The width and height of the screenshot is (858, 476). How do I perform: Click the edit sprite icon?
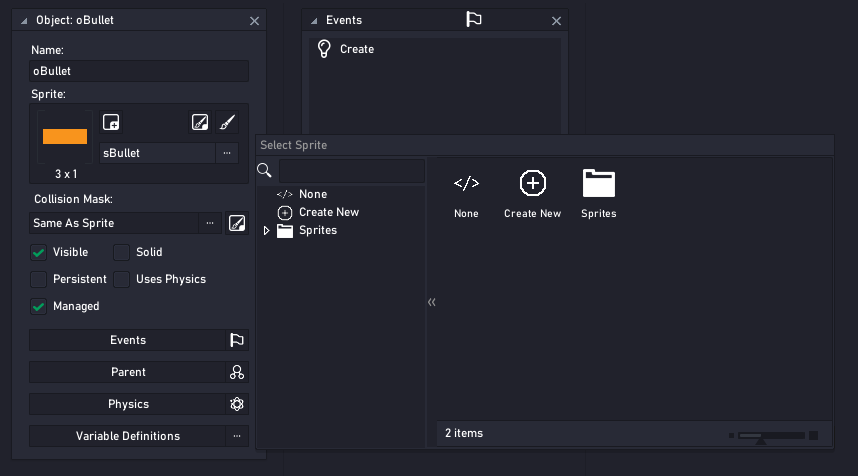199,122
